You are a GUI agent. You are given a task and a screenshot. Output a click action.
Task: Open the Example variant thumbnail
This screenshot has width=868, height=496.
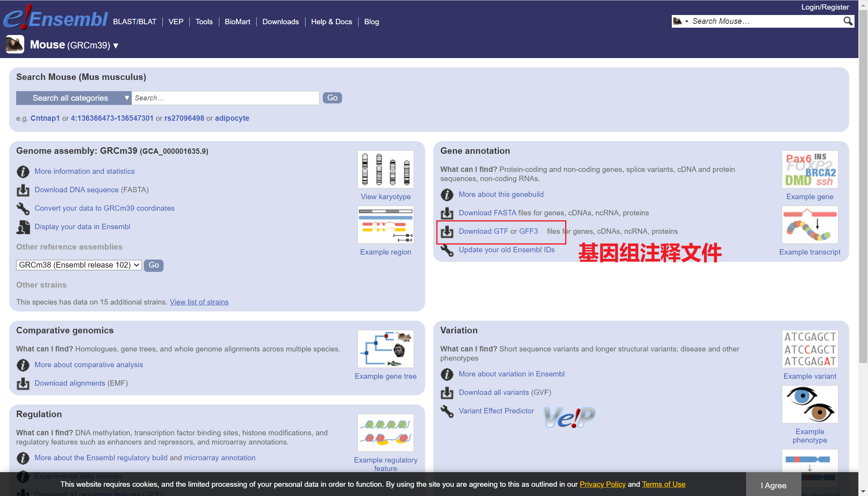810,349
